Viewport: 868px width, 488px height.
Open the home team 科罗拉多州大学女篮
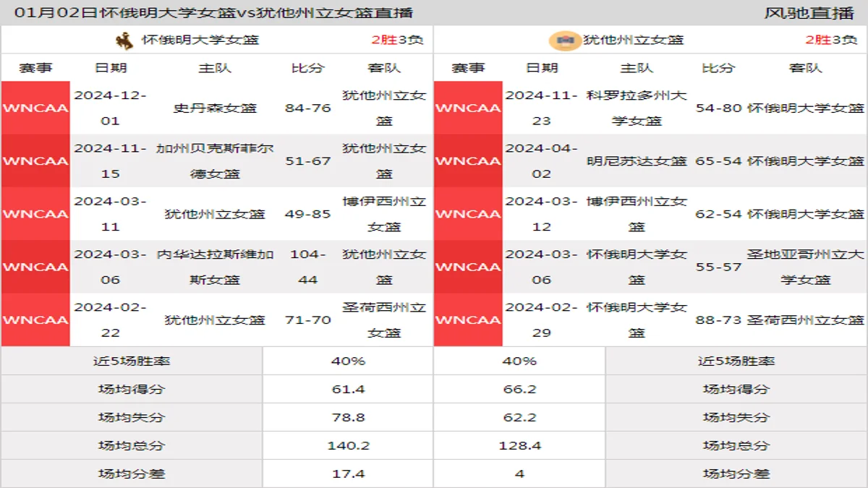(x=637, y=108)
